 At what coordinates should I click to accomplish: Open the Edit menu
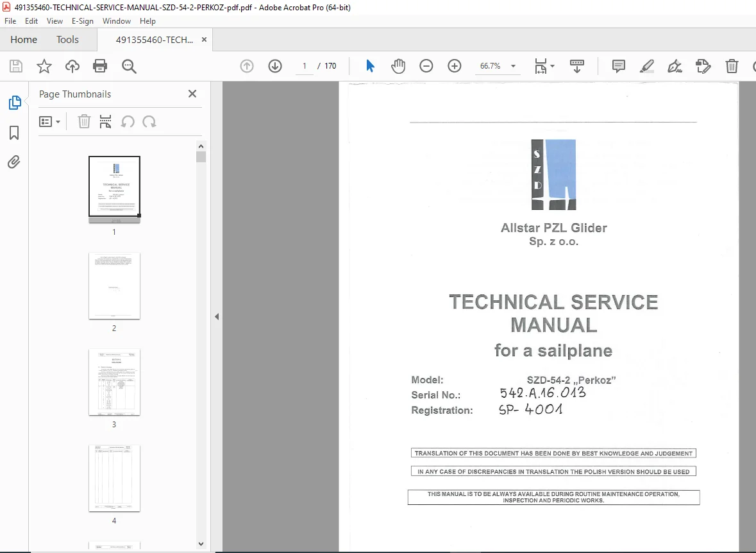coord(31,21)
